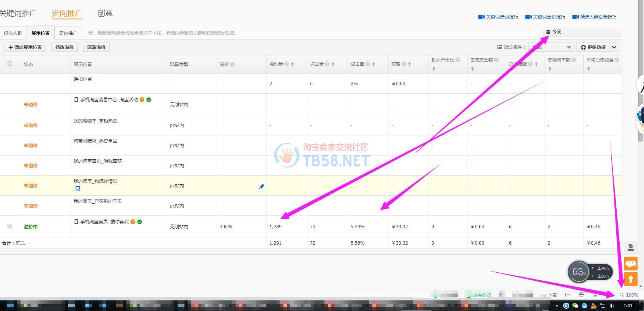Switch to the 关键词推广 tab

(18, 13)
